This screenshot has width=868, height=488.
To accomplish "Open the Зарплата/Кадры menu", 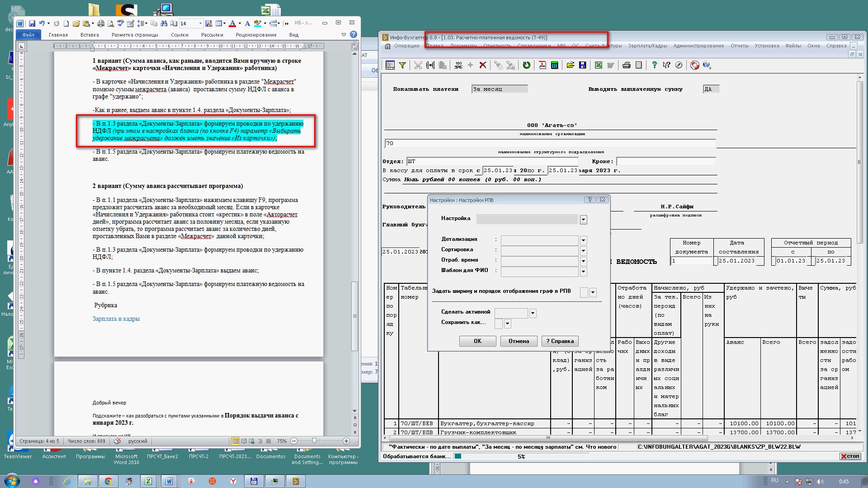I will 647,46.
